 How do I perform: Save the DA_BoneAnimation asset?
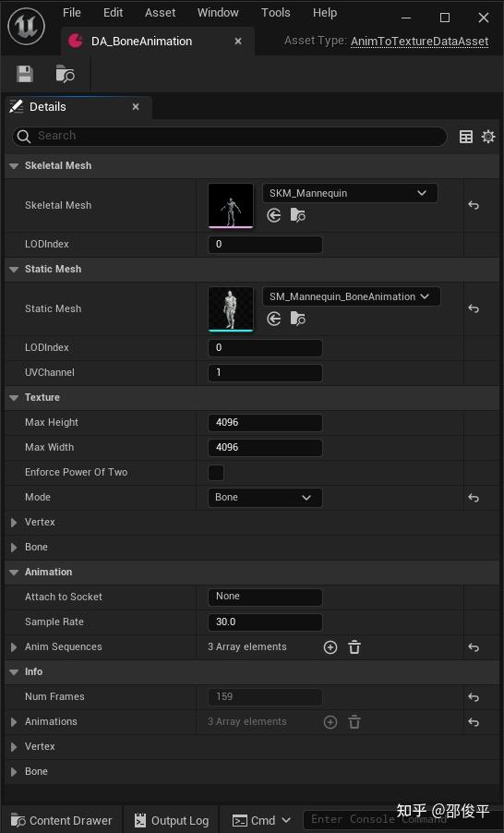pos(25,74)
